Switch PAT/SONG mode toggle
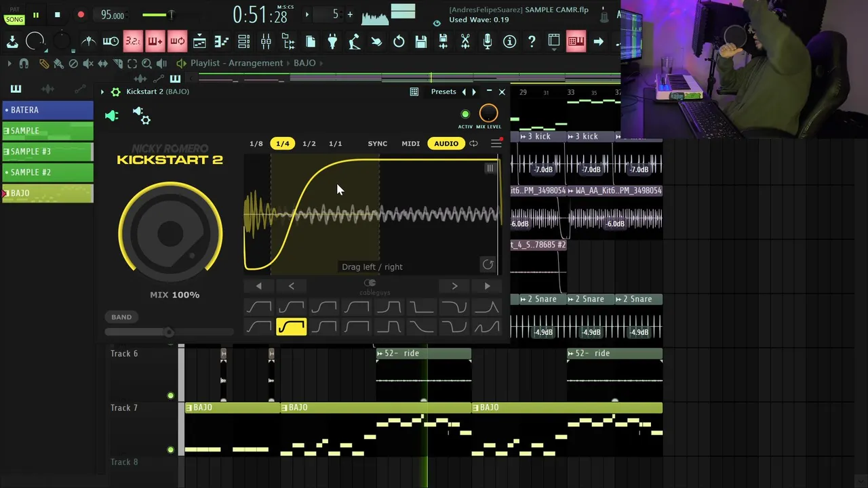The height and width of the screenshot is (488, 868). 14,15
